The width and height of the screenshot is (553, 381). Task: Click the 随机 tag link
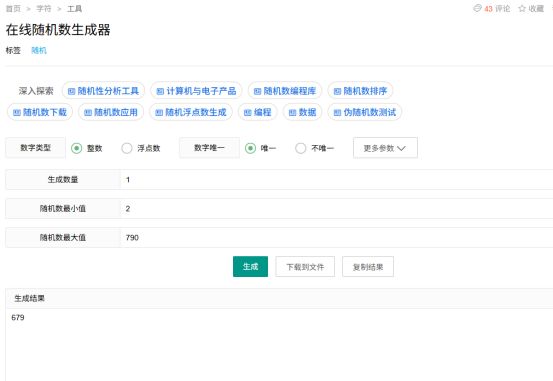pyautogui.click(x=39, y=50)
